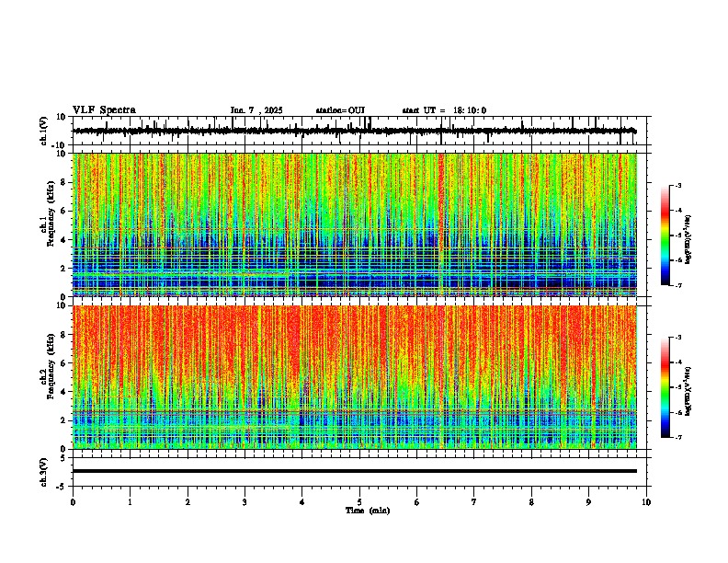Click the "Time (min)" axis label
Viewport: 728px width, 563px height.
coord(368,511)
